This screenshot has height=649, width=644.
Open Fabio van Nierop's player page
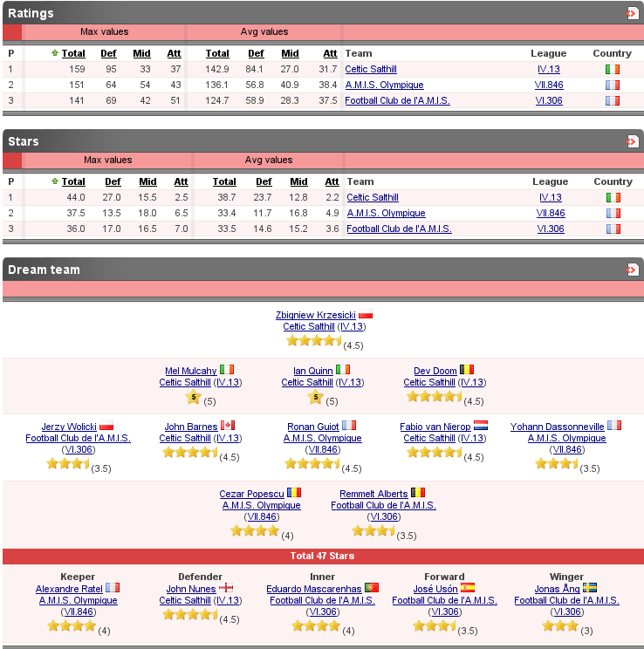point(435,427)
